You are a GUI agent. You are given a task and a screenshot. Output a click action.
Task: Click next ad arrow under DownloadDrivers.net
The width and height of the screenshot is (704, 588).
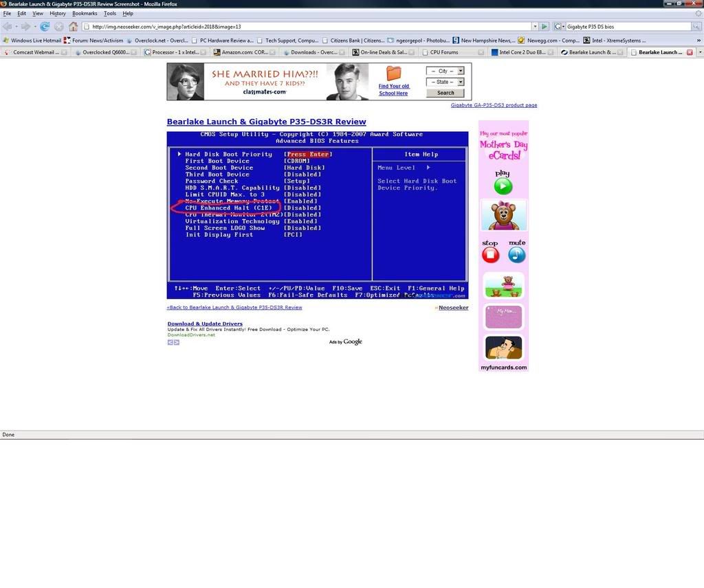177,342
